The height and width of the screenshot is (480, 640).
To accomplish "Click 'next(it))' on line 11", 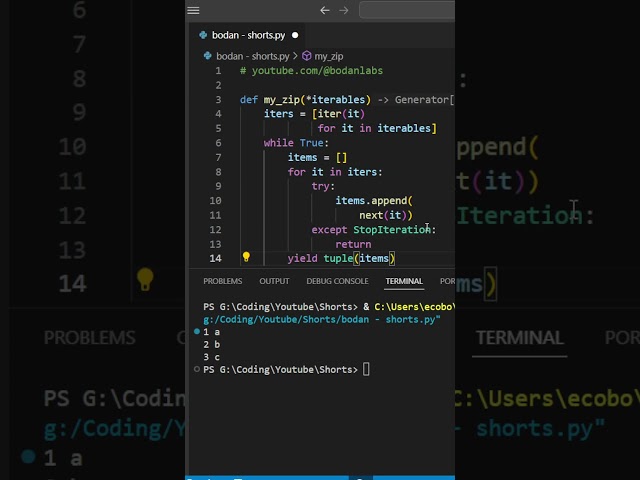I will [386, 215].
